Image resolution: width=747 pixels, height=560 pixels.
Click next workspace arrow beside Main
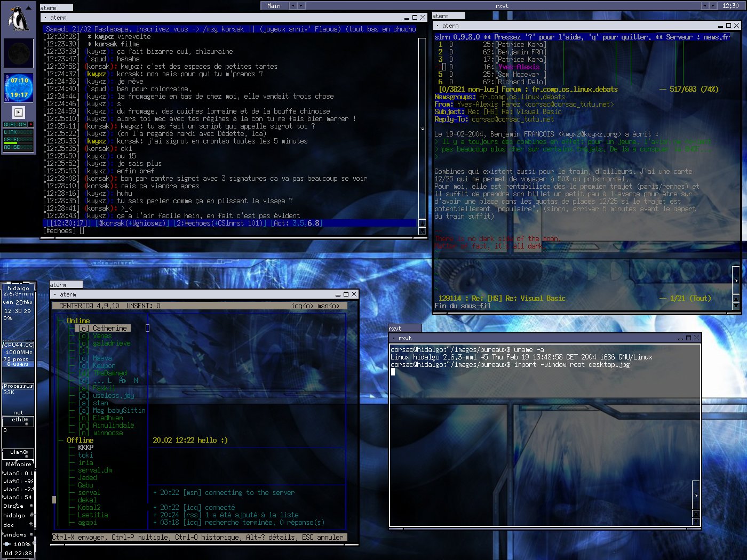click(x=301, y=6)
